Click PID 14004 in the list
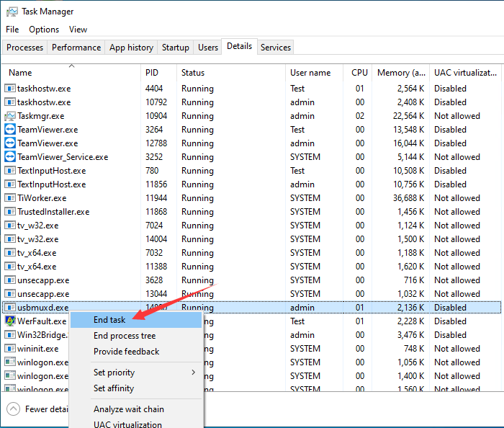504x428 pixels. 156,239
